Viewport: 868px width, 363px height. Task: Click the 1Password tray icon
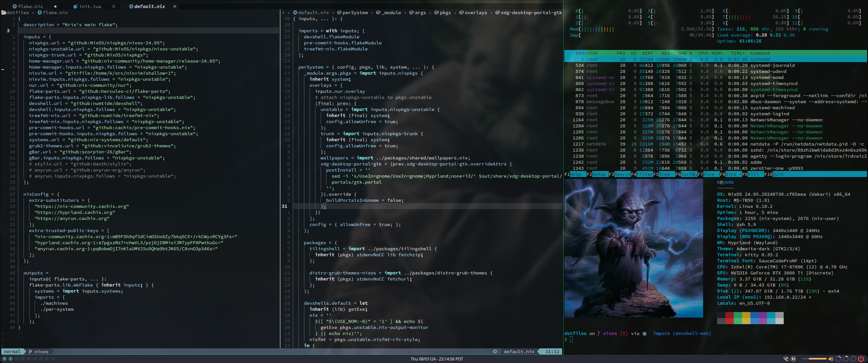794,359
